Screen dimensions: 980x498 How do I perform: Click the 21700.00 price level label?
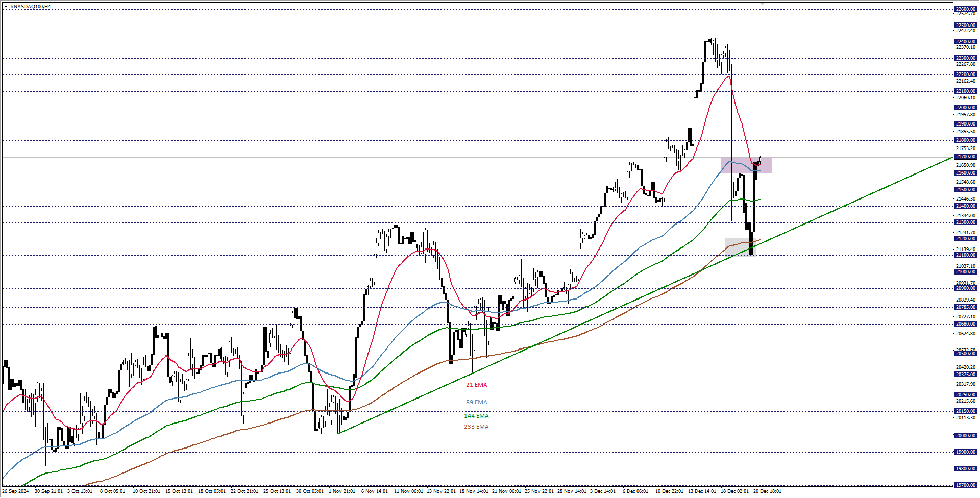pyautogui.click(x=965, y=157)
